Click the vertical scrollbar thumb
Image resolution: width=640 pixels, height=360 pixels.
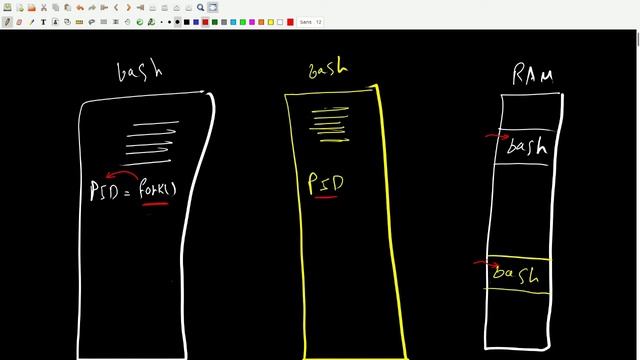pyautogui.click(x=638, y=39)
